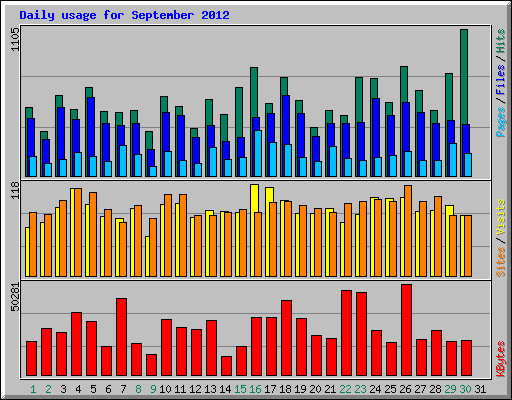Click the 'Hits' legend label
Image resolution: width=512 pixels, height=400 pixels.
[501, 41]
